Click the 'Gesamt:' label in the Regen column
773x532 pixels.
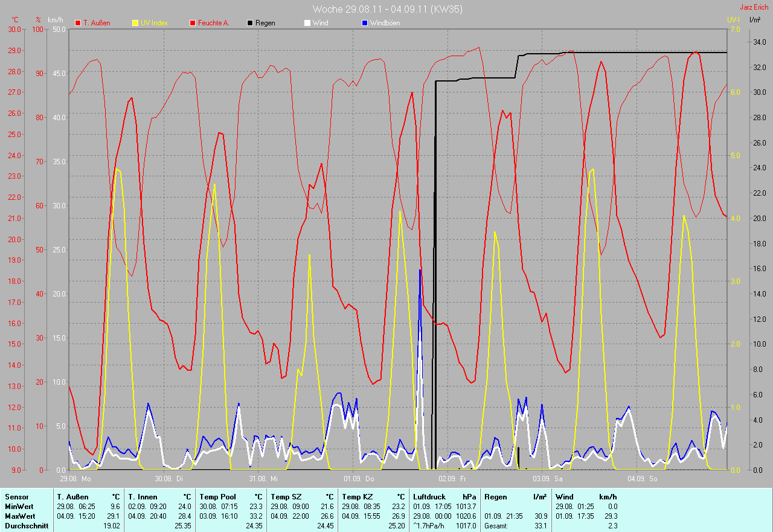coord(496,526)
